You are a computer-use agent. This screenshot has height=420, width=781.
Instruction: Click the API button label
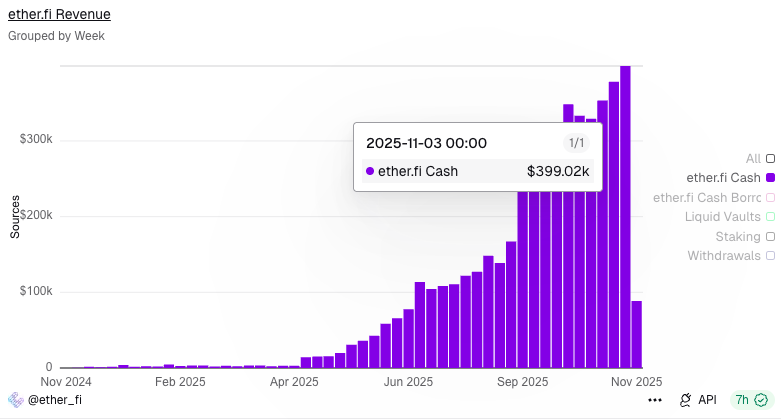(707, 400)
